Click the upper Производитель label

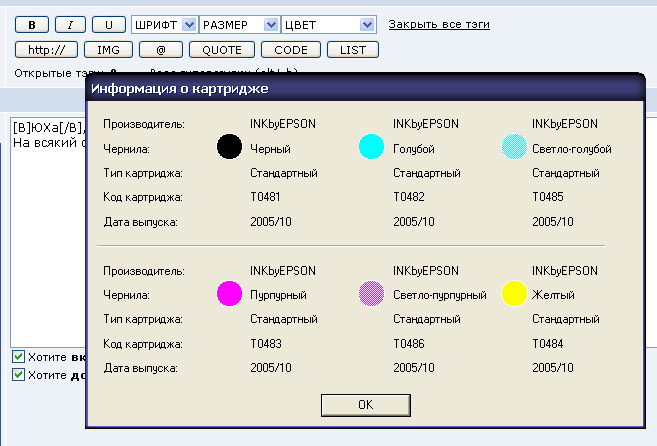[x=144, y=124]
